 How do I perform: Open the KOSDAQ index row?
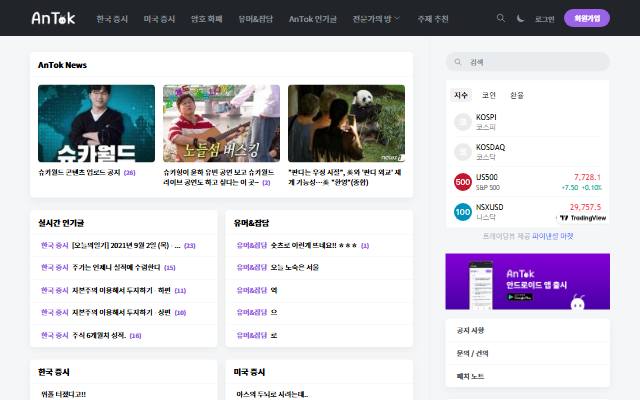click(528, 152)
